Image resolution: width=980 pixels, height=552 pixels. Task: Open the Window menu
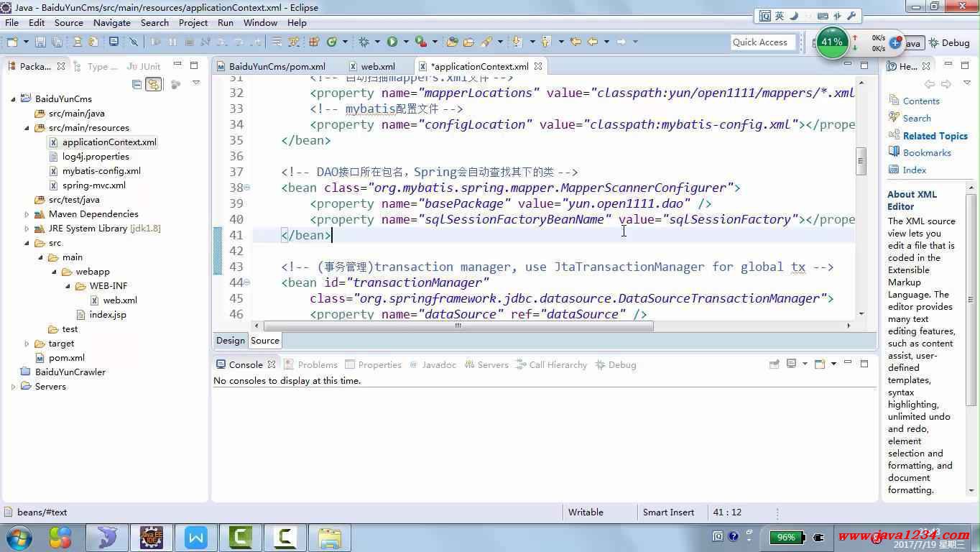pos(260,23)
